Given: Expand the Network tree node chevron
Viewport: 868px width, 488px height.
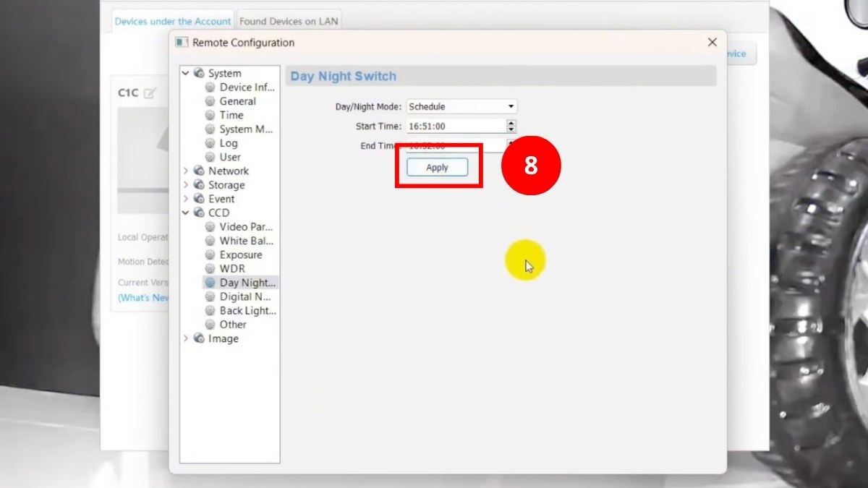Looking at the screenshot, I should click(186, 171).
